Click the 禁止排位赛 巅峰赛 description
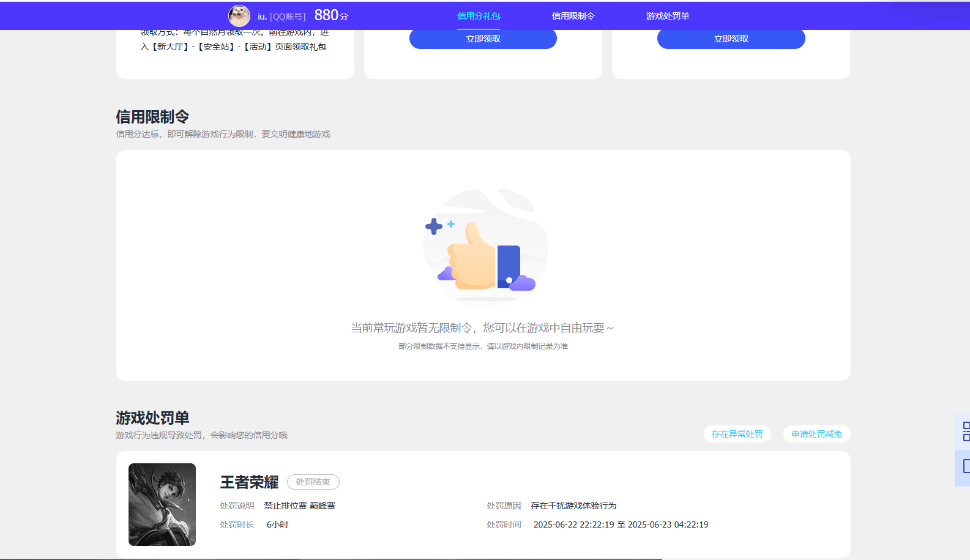This screenshot has height=560, width=970. (300, 506)
